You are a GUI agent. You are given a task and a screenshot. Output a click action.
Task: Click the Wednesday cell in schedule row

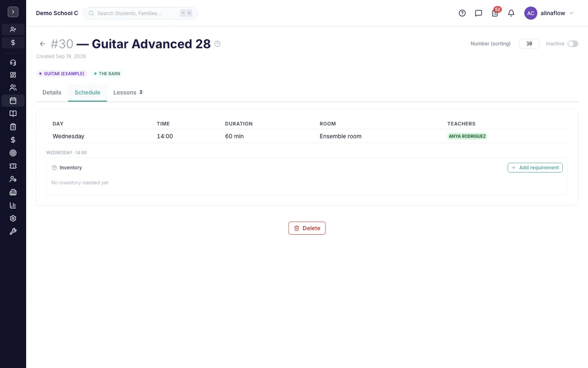[68, 136]
